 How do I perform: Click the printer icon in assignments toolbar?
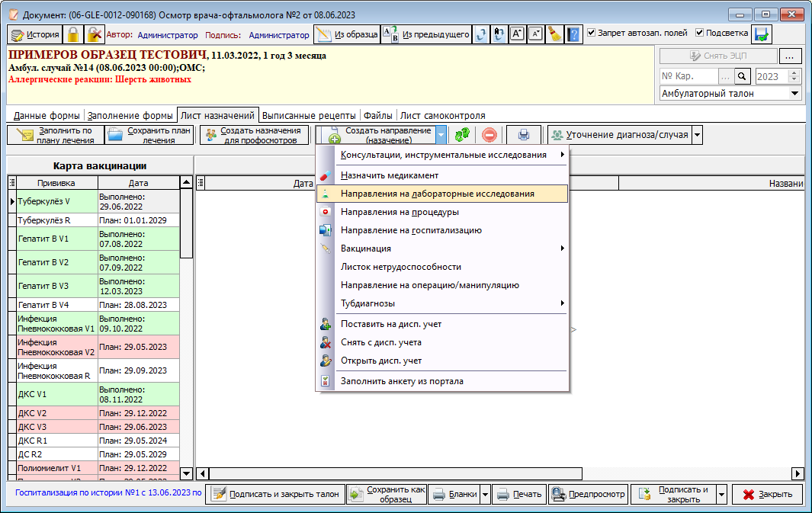pyautogui.click(x=524, y=135)
